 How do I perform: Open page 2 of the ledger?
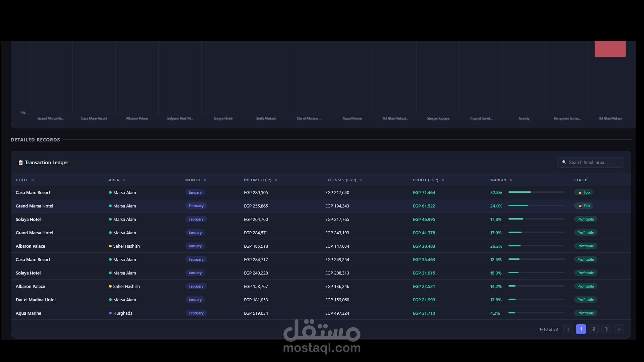click(x=593, y=329)
